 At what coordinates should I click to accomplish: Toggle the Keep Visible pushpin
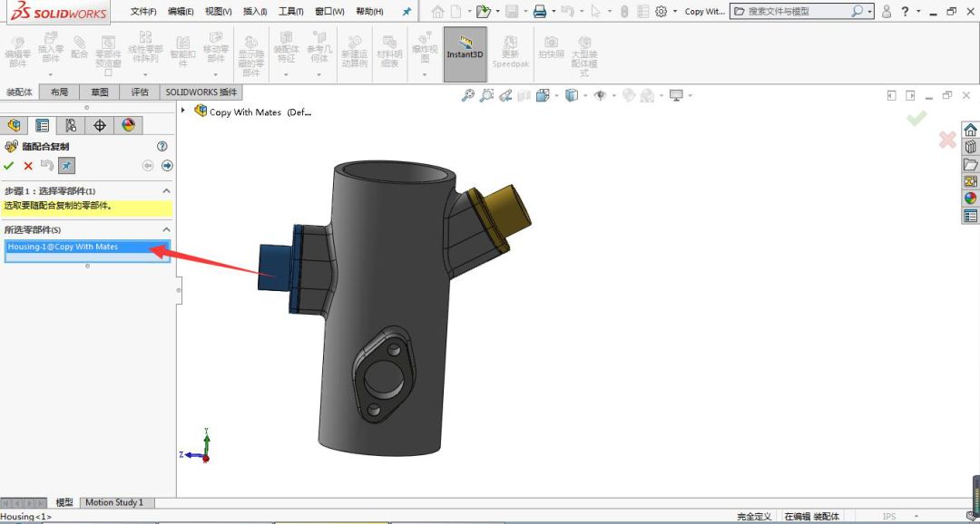point(66,166)
